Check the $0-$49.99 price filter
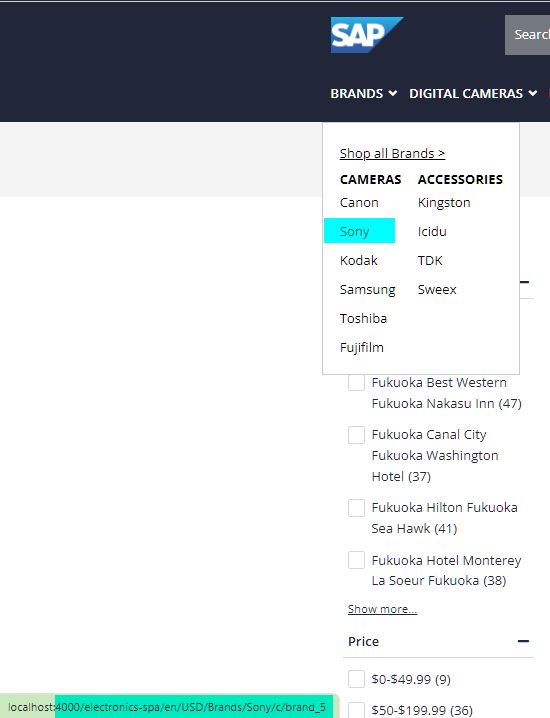Screen dimensions: 550x718 point(356,679)
